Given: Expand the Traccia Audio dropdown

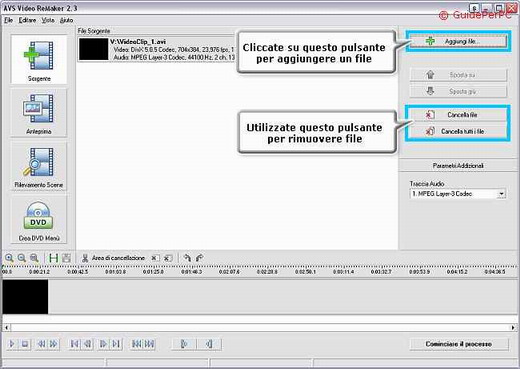Looking at the screenshot, I should [x=501, y=194].
